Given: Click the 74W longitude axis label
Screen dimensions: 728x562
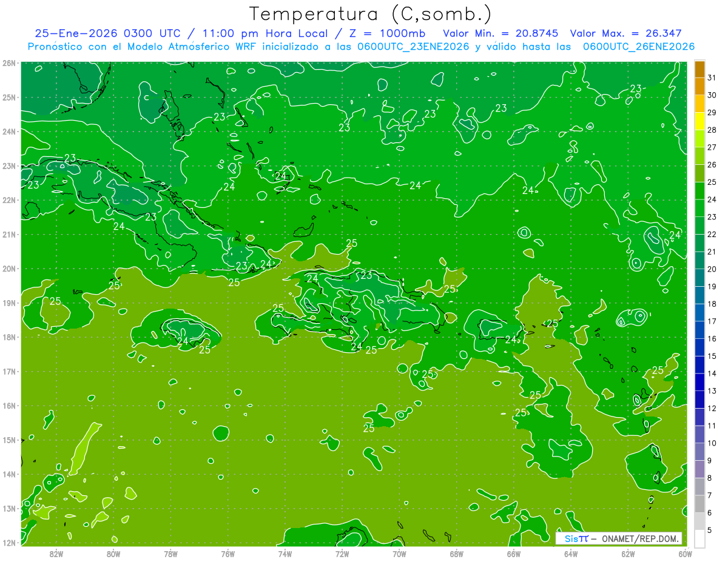Looking at the screenshot, I should click(x=285, y=554).
